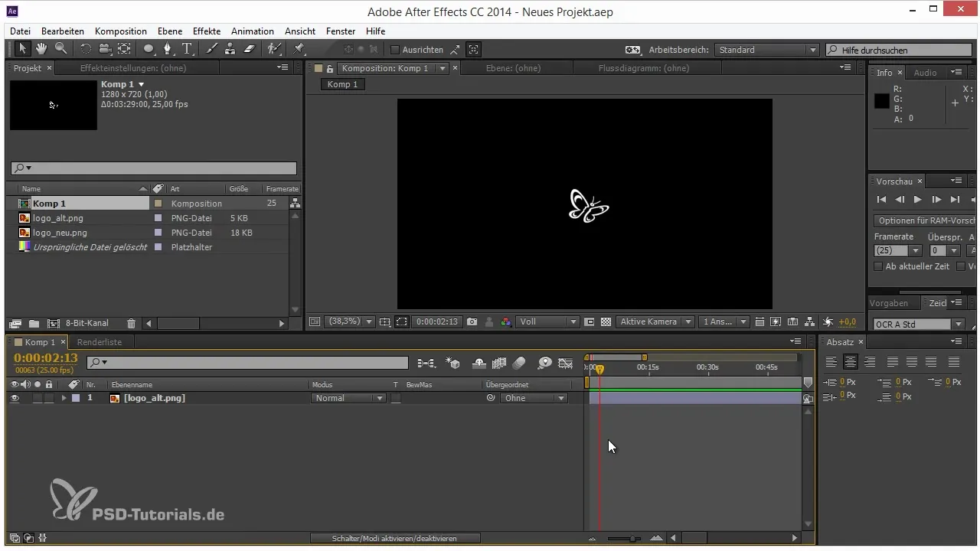Viewport: 980px width, 551px height.
Task: Click the Komp 1 breadcrumb button in viewer
Action: [x=342, y=84]
